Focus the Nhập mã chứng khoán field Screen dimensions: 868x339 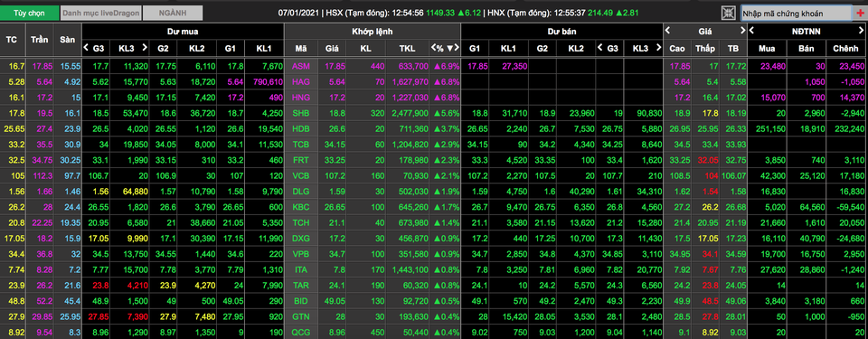tap(796, 13)
